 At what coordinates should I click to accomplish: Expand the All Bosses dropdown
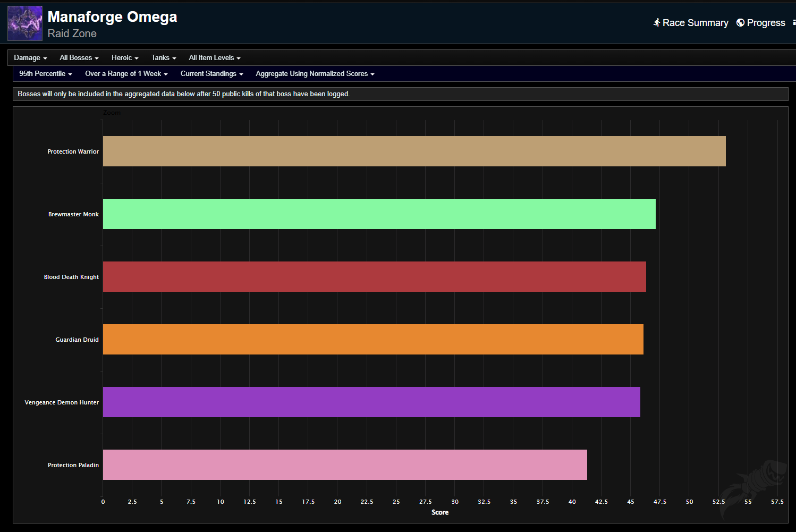79,58
